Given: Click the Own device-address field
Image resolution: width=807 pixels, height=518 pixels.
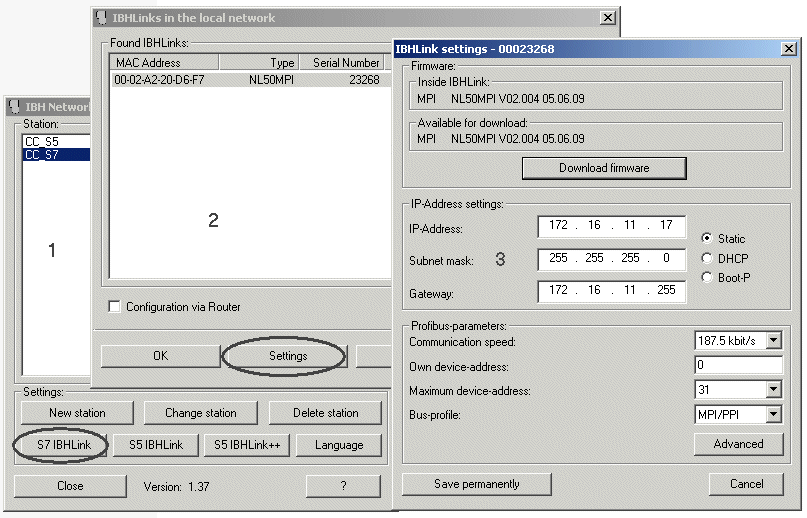Looking at the screenshot, I should (x=738, y=365).
